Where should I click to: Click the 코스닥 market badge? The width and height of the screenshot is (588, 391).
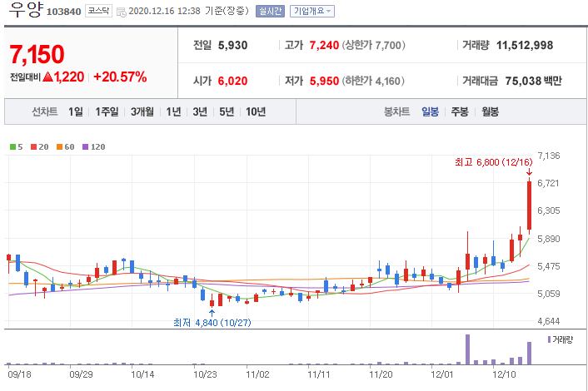98,12
